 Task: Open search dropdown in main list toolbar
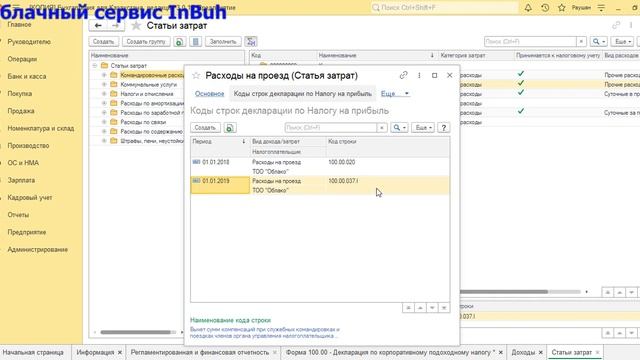coord(599,42)
